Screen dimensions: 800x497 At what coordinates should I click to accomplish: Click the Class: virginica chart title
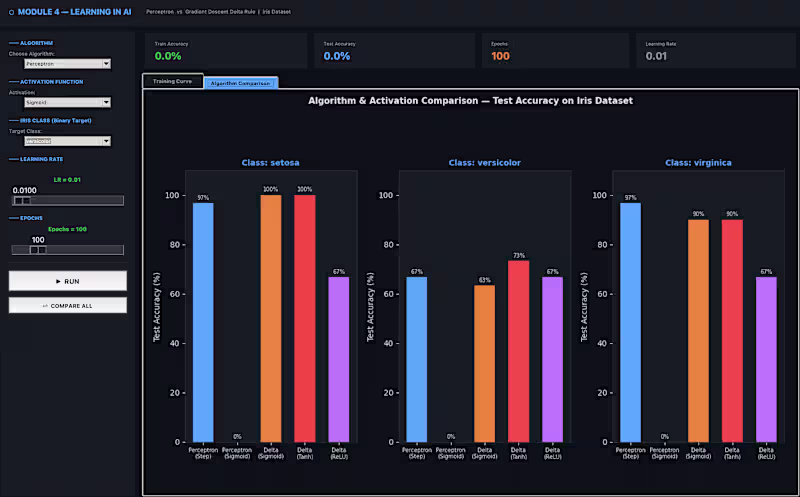pyautogui.click(x=698, y=163)
